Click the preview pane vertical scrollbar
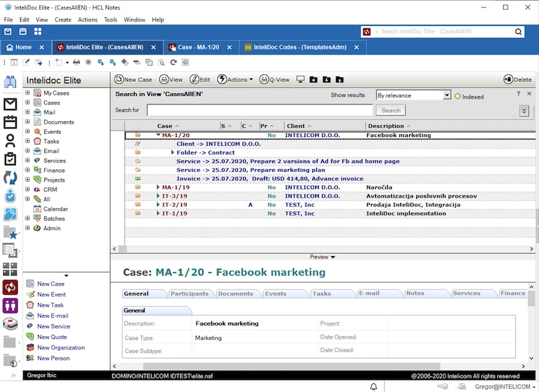Screen dimensions: 539x392 point(532,299)
